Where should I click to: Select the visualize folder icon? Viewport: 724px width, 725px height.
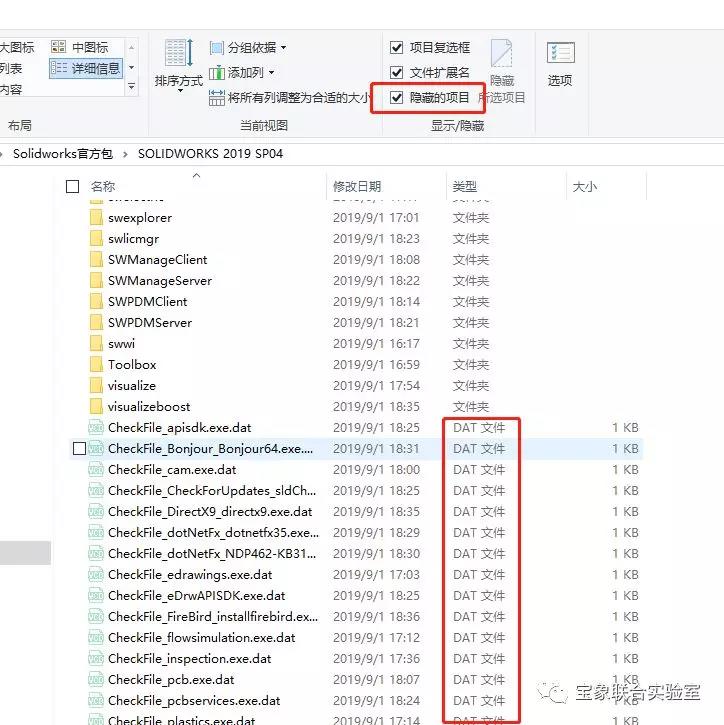(96, 385)
